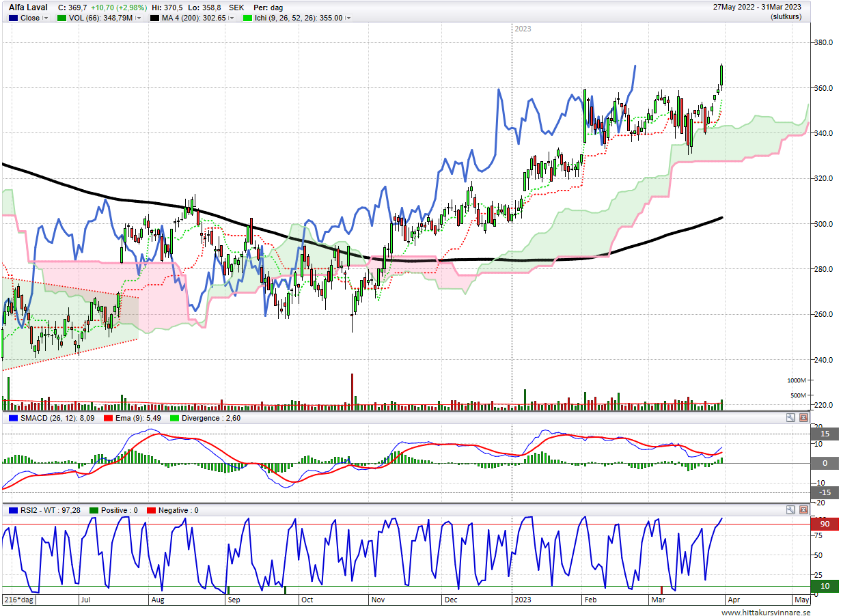
Task: Click the red Ema (9) legend swatch
Action: click(x=107, y=418)
